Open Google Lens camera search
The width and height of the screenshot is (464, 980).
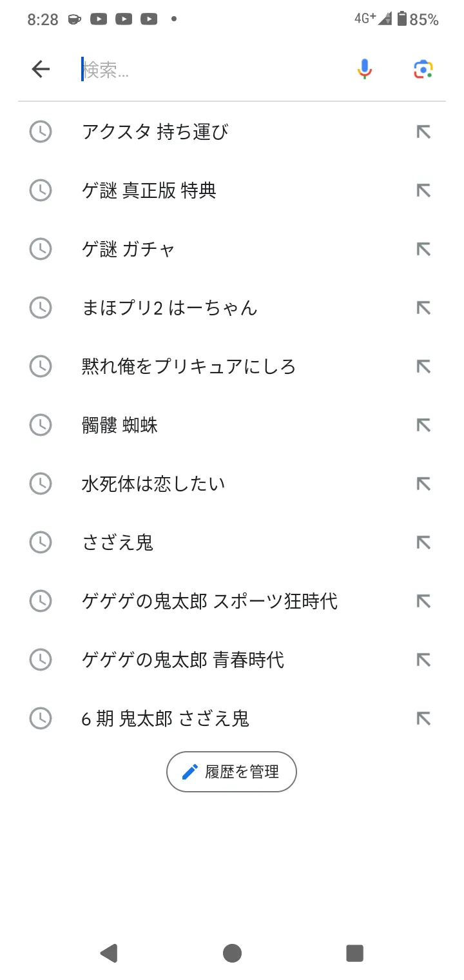point(423,69)
